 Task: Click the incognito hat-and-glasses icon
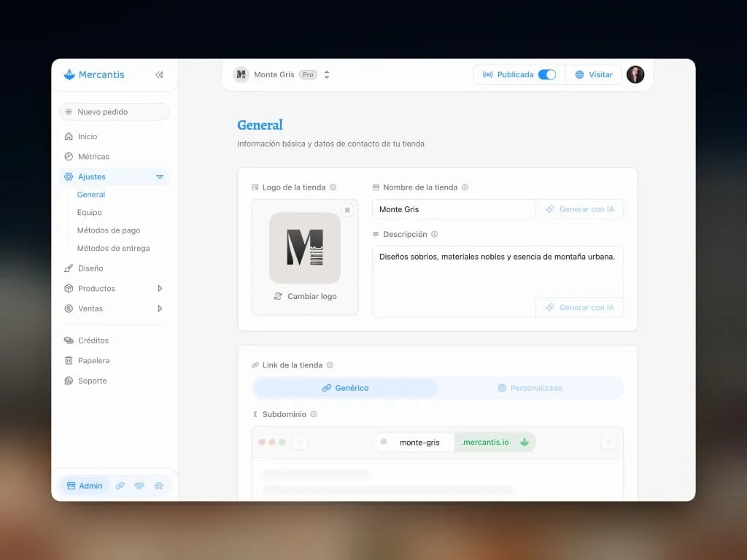158,486
